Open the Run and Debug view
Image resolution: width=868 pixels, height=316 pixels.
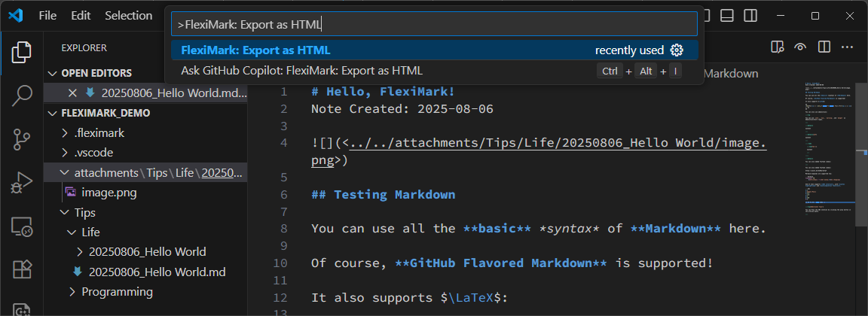(x=22, y=182)
